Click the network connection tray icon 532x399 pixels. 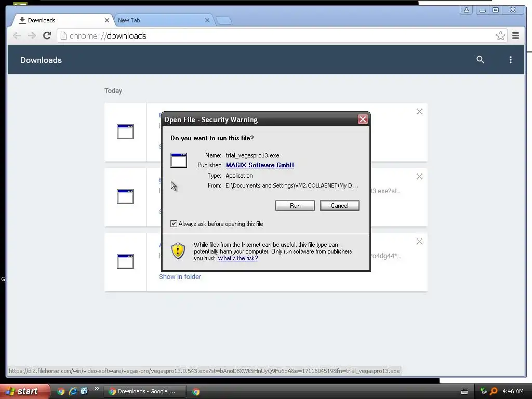click(x=484, y=391)
